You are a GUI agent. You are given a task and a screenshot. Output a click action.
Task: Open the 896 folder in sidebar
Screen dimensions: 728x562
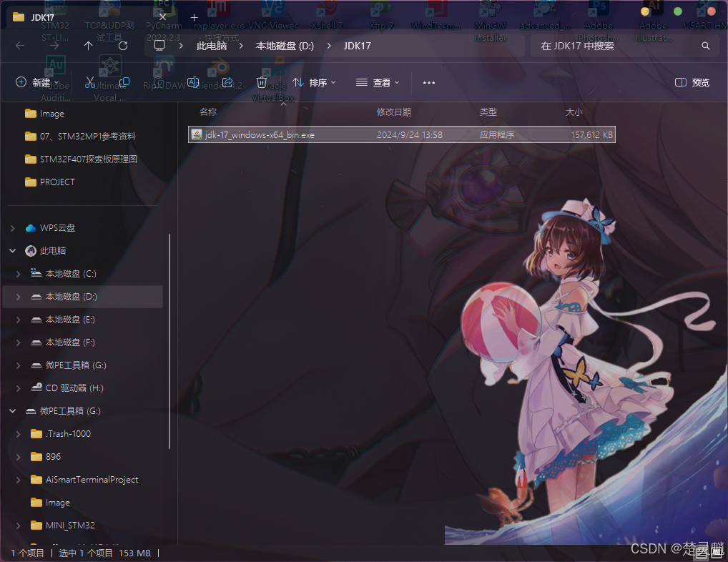coord(46,457)
